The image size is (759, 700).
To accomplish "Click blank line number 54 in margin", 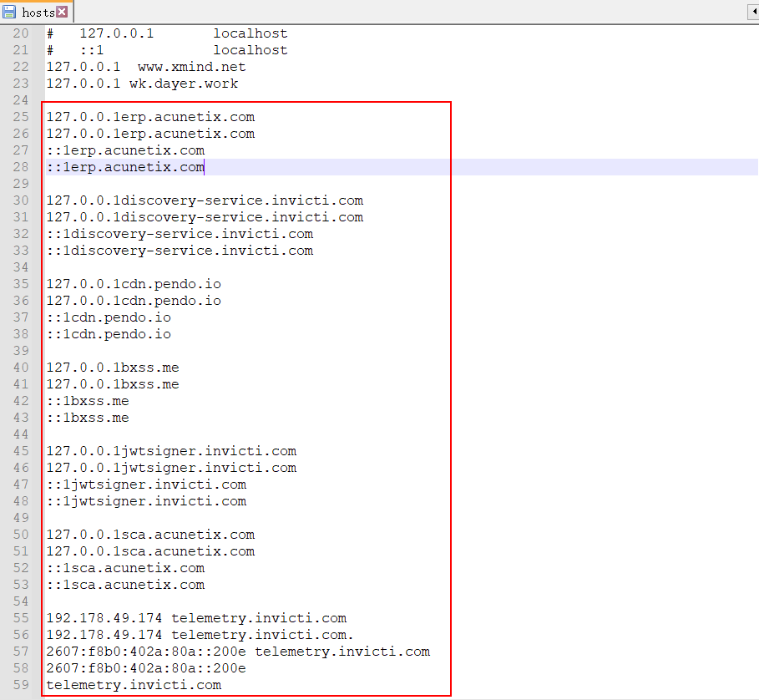I will [x=21, y=601].
